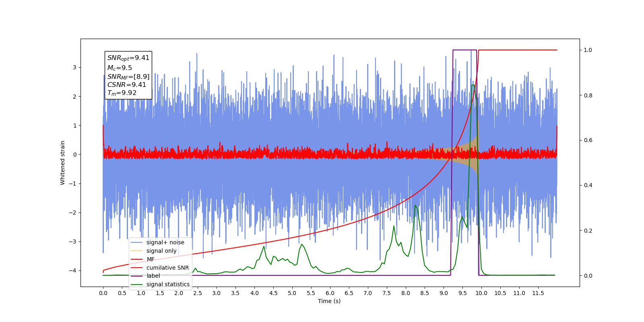Click the 7.0 x-axis tick label
This screenshot has height=322, width=644.
(x=368, y=293)
